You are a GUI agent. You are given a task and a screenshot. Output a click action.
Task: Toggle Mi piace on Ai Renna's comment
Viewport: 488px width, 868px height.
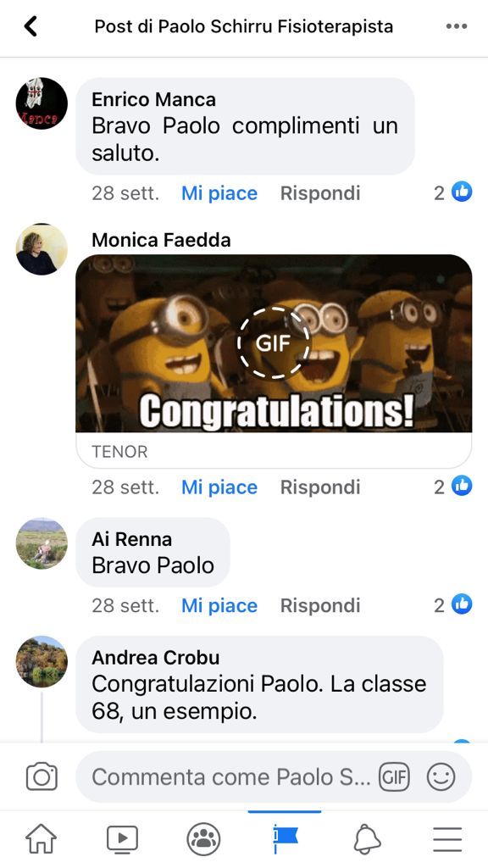219,605
